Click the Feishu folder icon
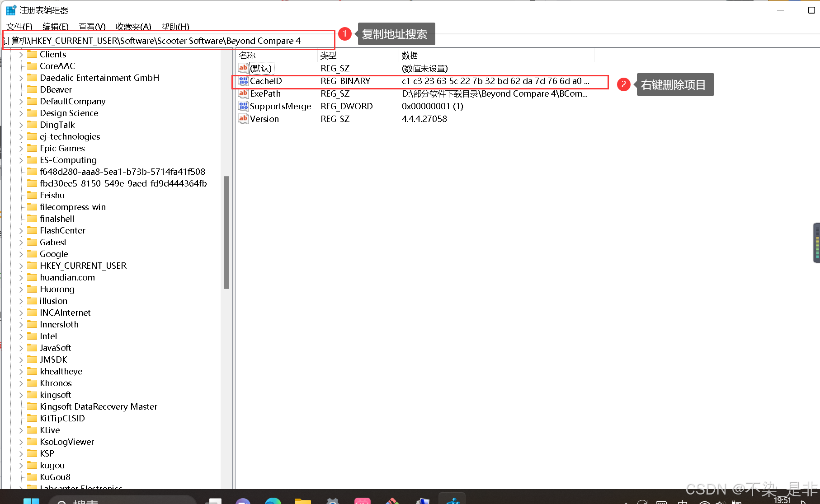820x504 pixels. [32, 195]
